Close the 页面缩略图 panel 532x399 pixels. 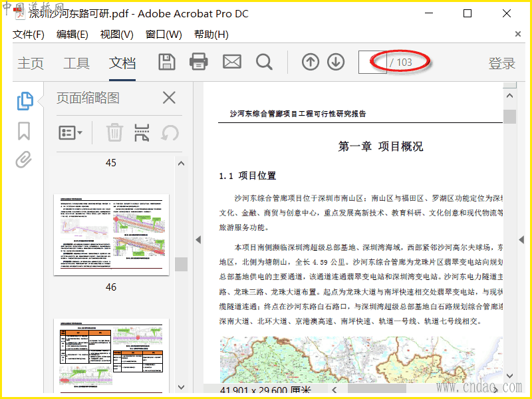tap(169, 98)
